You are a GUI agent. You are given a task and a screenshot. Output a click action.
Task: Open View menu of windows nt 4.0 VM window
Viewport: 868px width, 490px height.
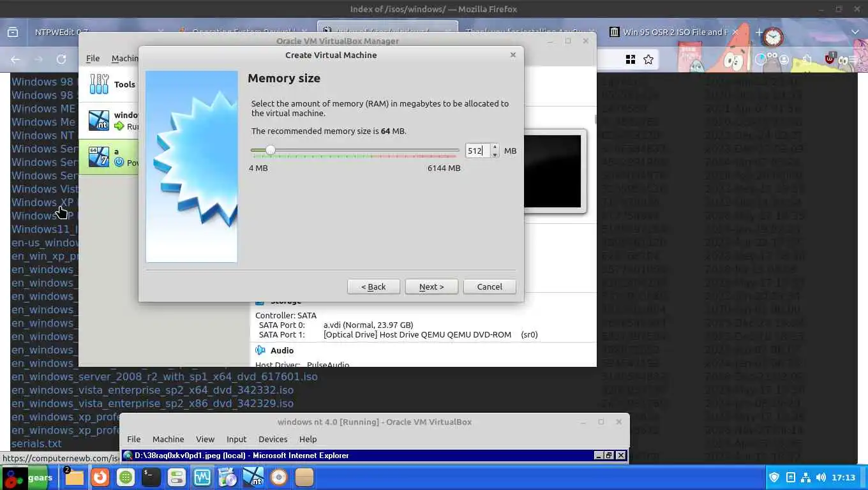205,439
